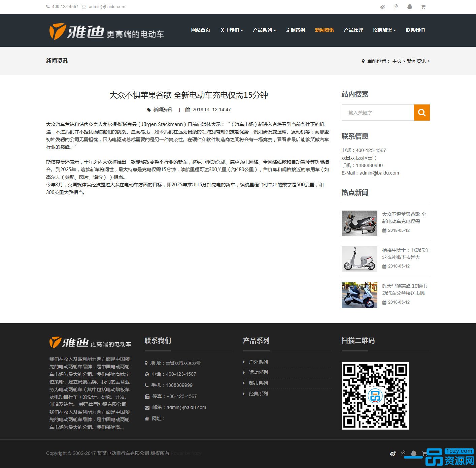Click the blue-white scooter thumbnail in 热点新闻
Screen dimensions: 476x468
click(360, 295)
